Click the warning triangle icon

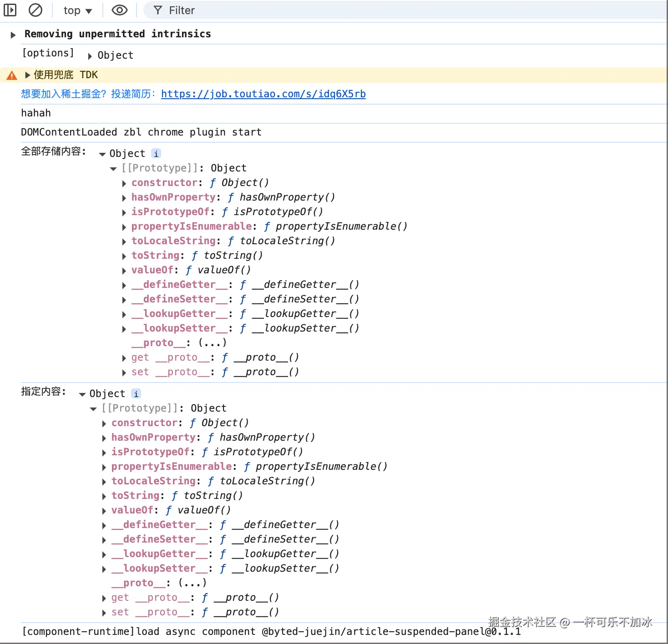pyautogui.click(x=12, y=75)
